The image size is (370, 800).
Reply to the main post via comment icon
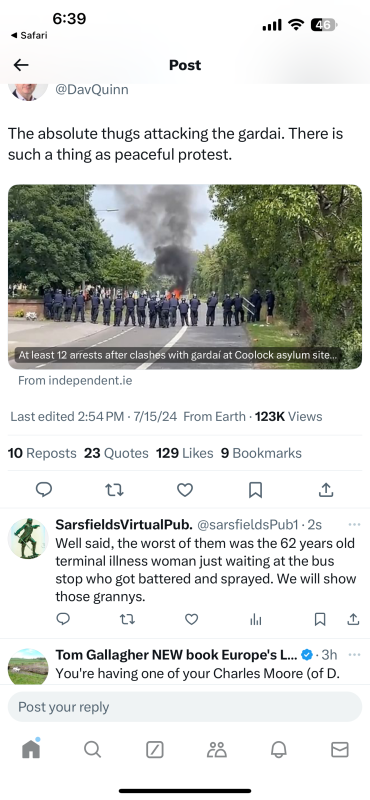[x=44, y=490]
